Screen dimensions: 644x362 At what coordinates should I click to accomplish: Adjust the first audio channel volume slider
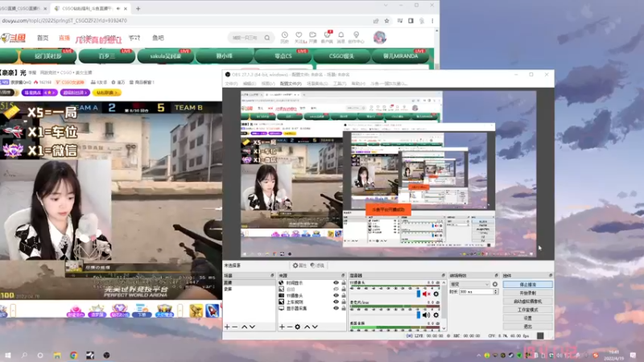[x=419, y=294]
